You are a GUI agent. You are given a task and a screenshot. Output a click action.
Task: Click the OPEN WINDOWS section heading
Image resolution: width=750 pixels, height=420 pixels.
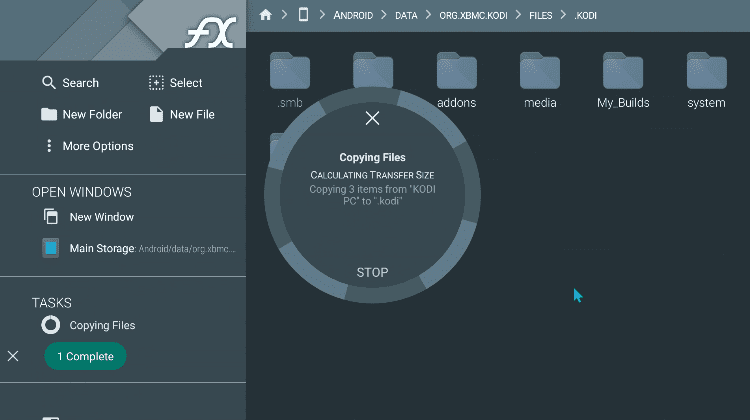click(x=82, y=192)
